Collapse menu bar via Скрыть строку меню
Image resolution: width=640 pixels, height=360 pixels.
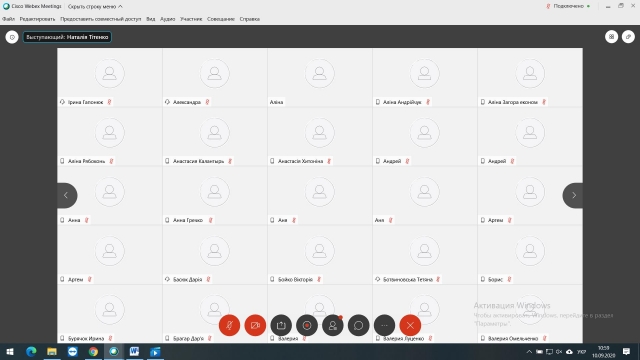pos(95,7)
